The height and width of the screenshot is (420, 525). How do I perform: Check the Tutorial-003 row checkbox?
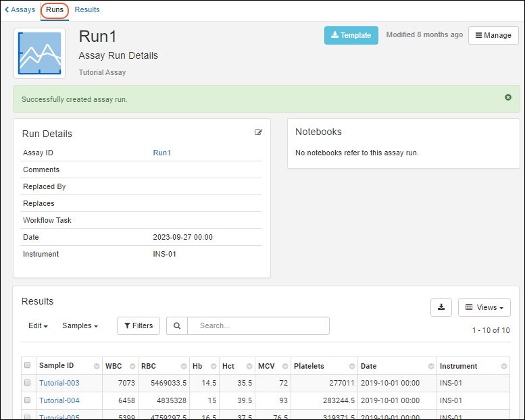(x=28, y=383)
